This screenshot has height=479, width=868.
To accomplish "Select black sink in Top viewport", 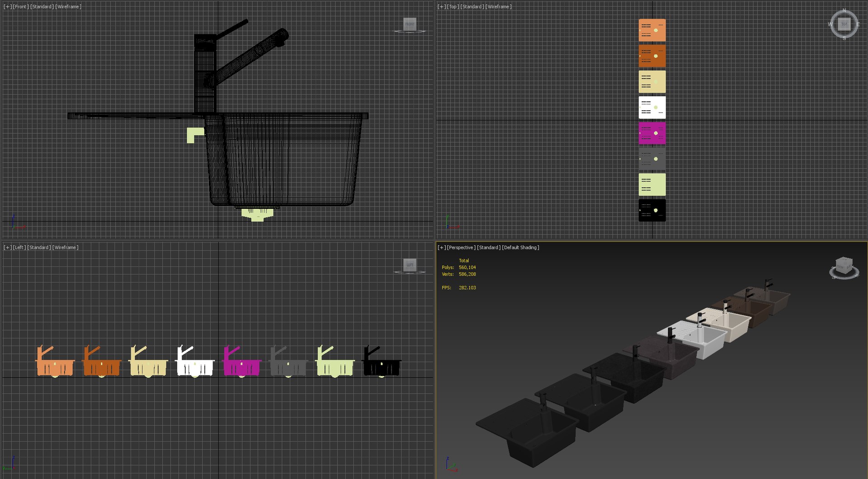I will coord(652,210).
